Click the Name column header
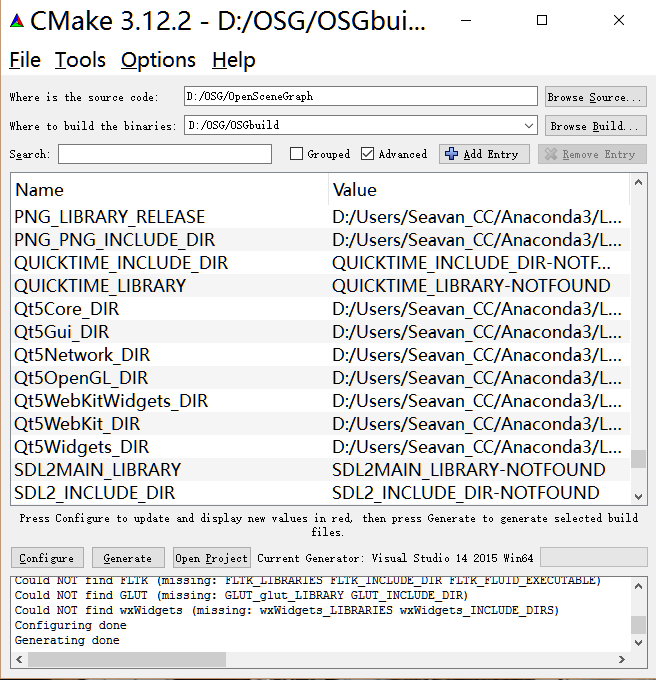656x680 pixels. click(170, 190)
